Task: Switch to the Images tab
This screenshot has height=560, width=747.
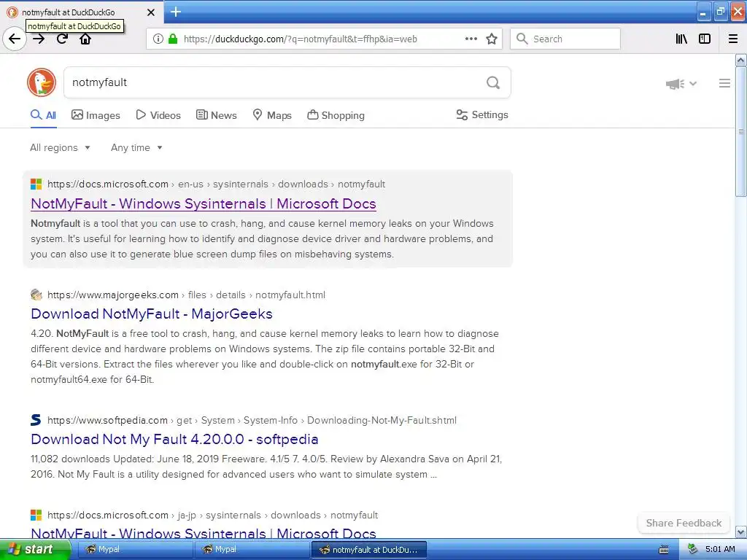Action: [96, 115]
